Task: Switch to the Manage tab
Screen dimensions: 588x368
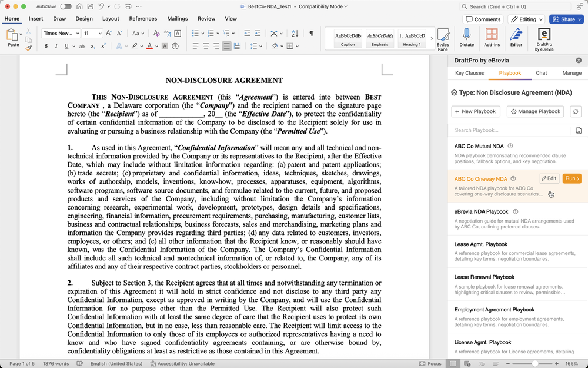Action: (572, 73)
